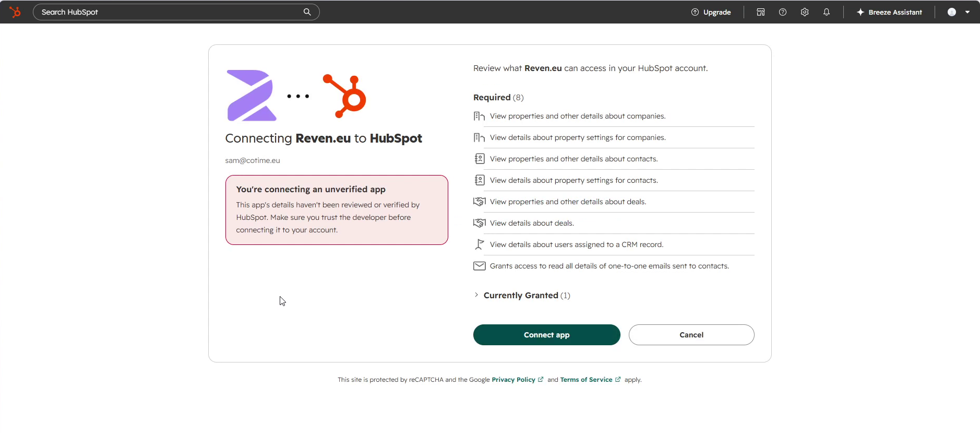Click the companies icon beside 'View properties and other details about companies'
Viewport: 980px width, 433px height.
tap(479, 116)
